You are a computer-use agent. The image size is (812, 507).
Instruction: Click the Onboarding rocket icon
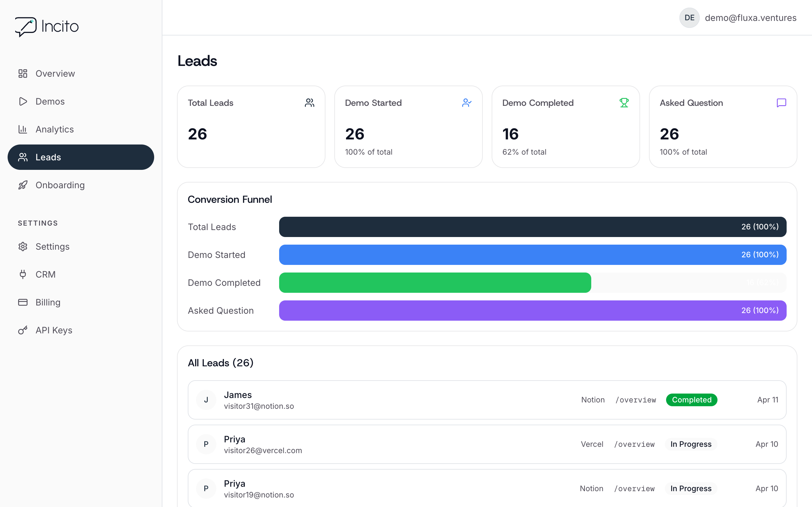[x=23, y=185]
